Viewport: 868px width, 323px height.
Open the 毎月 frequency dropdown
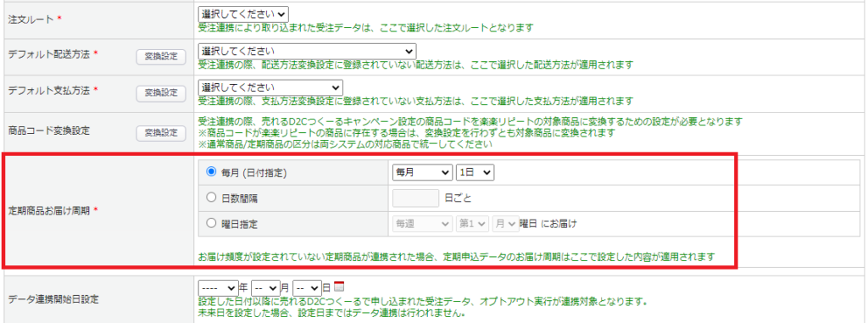click(x=422, y=173)
